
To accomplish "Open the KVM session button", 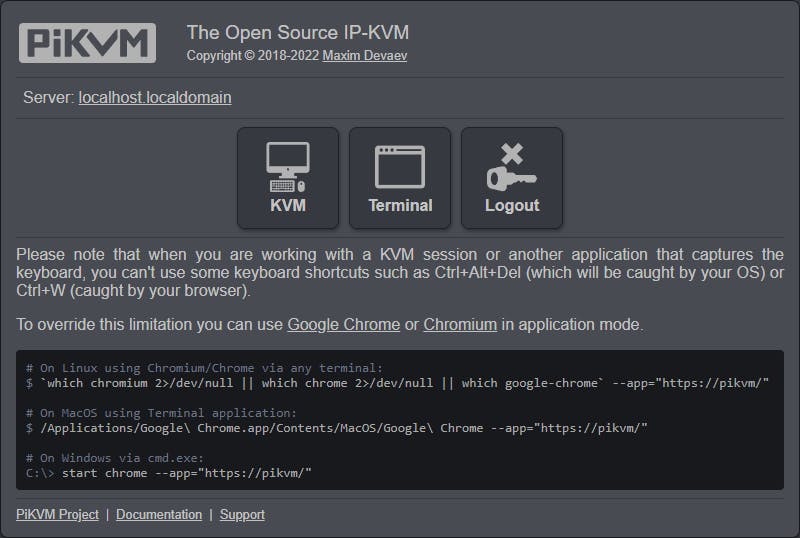I will tap(288, 178).
